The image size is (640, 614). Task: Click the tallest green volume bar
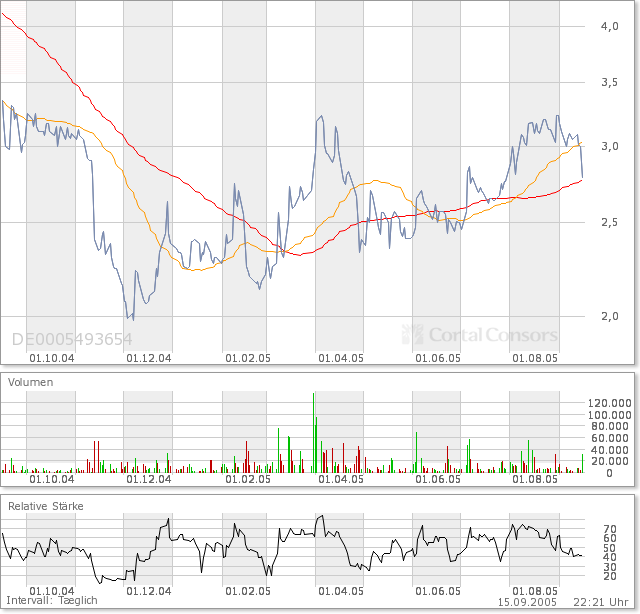point(313,433)
